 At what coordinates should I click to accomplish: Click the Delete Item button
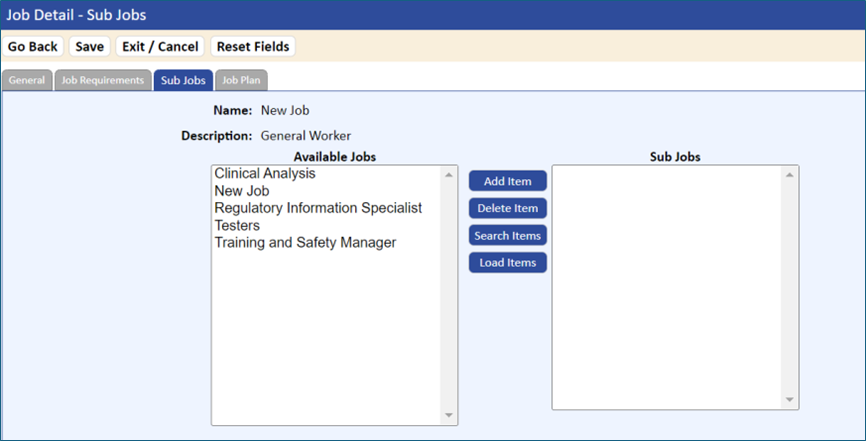[508, 208]
